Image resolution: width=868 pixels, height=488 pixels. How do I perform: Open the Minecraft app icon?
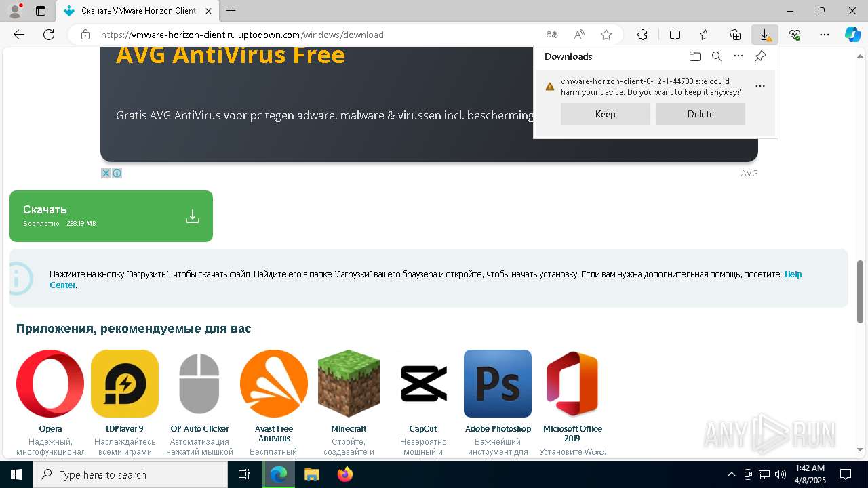(349, 384)
